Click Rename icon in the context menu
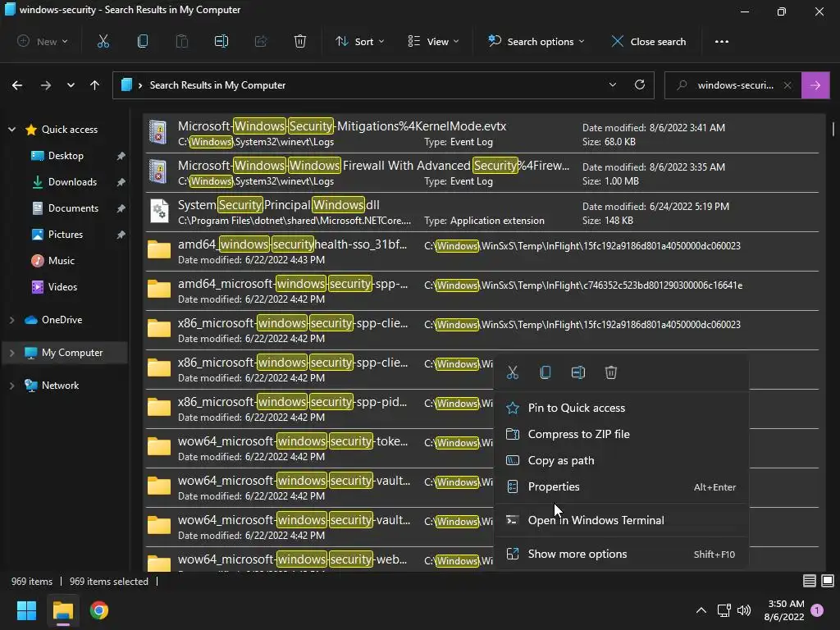 (578, 372)
